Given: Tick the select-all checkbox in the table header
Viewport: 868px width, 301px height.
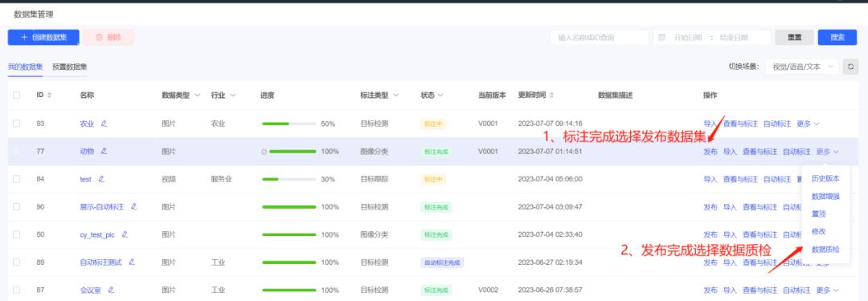Looking at the screenshot, I should pos(16,96).
